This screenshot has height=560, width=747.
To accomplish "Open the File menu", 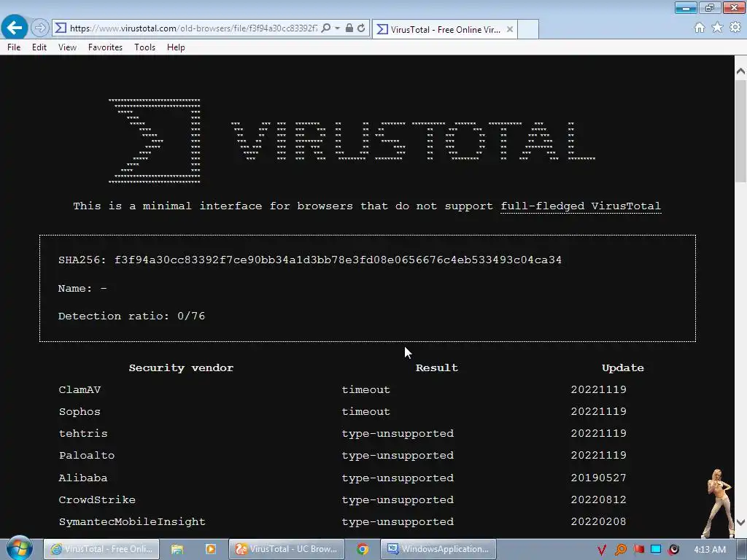I will point(14,47).
